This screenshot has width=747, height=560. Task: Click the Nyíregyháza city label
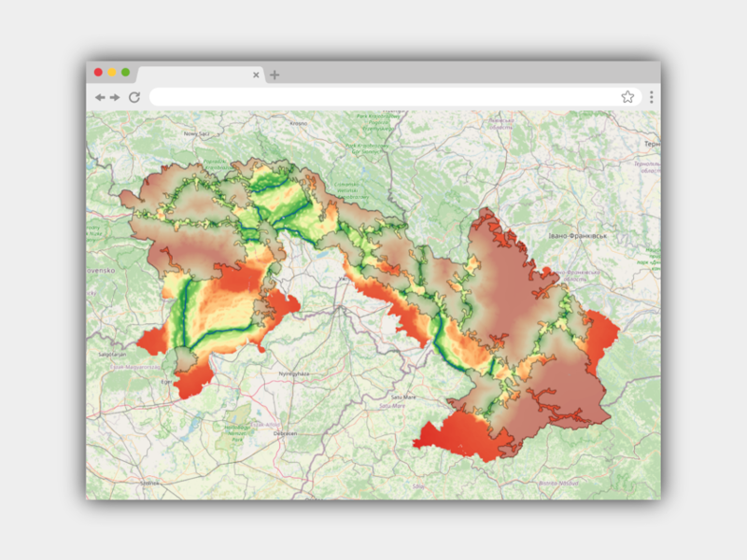coord(294,374)
